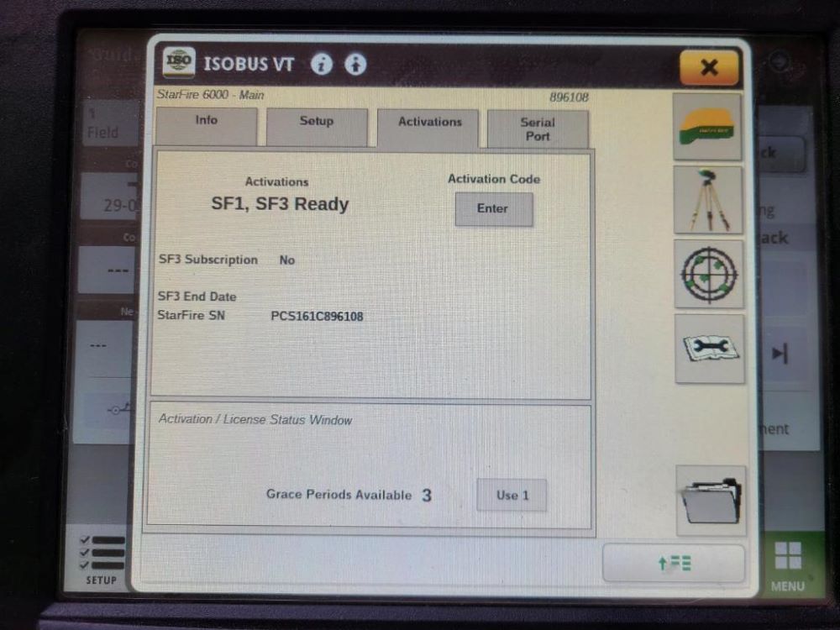Click the Enter activation code button

click(493, 209)
